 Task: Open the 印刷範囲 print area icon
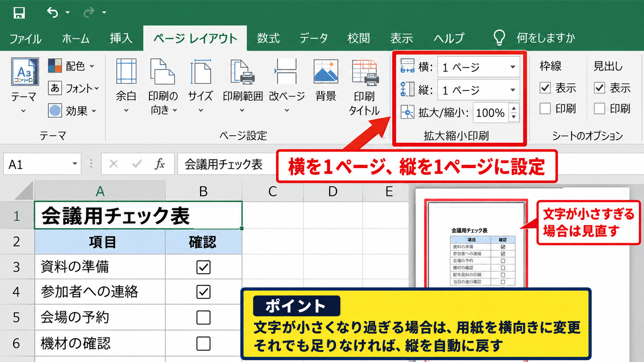click(243, 72)
